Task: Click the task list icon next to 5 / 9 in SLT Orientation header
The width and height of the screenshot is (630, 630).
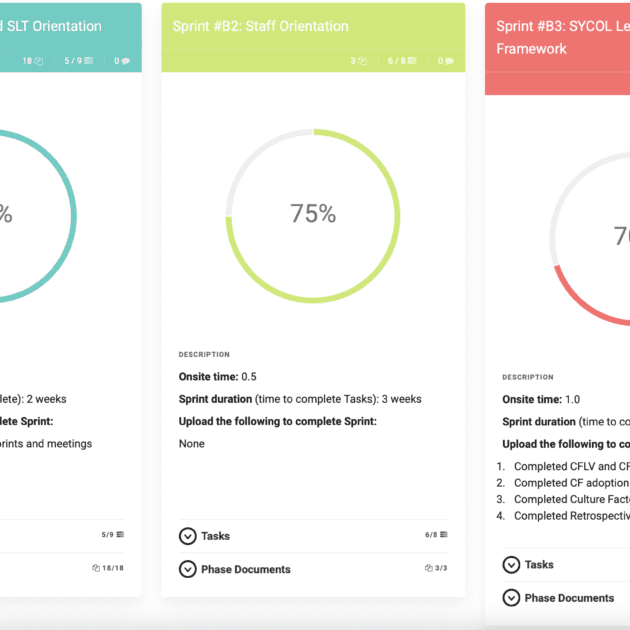Action: pyautogui.click(x=89, y=61)
